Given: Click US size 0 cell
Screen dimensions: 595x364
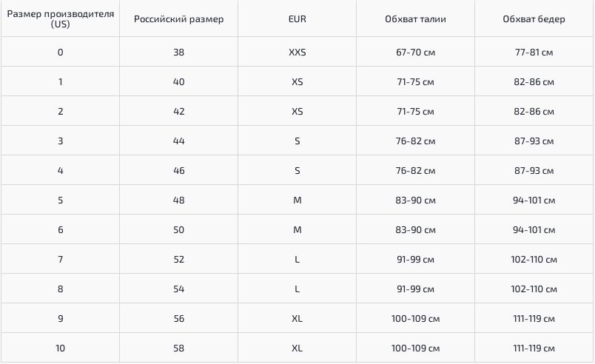Looking at the screenshot, I should [x=61, y=52].
